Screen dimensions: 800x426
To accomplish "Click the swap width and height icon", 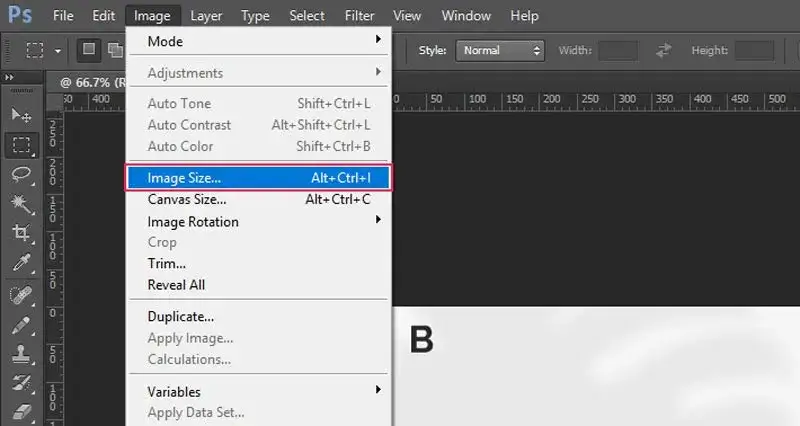I will (x=662, y=50).
